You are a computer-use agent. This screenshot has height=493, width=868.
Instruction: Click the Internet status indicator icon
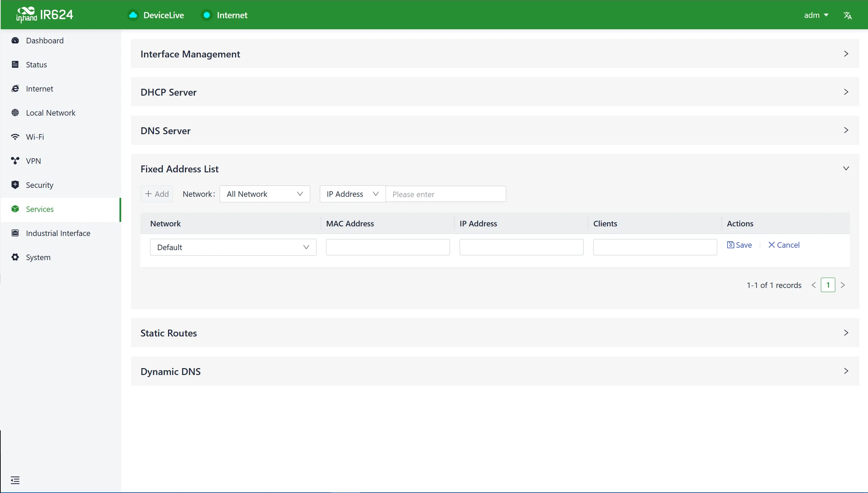click(x=207, y=15)
